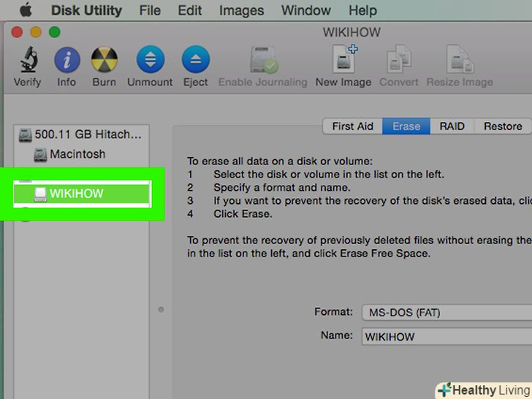Select the 500.11 GB Hitachi disk icon
532x399 pixels.
click(25, 135)
